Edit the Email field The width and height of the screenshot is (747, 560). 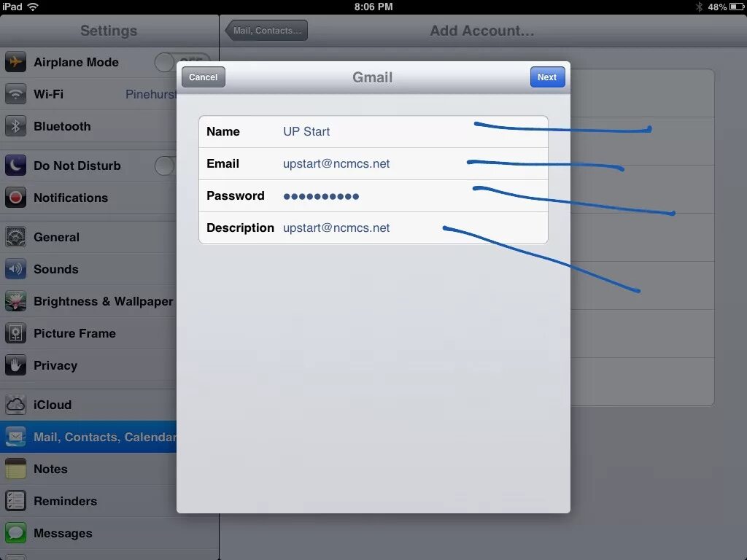[373, 163]
